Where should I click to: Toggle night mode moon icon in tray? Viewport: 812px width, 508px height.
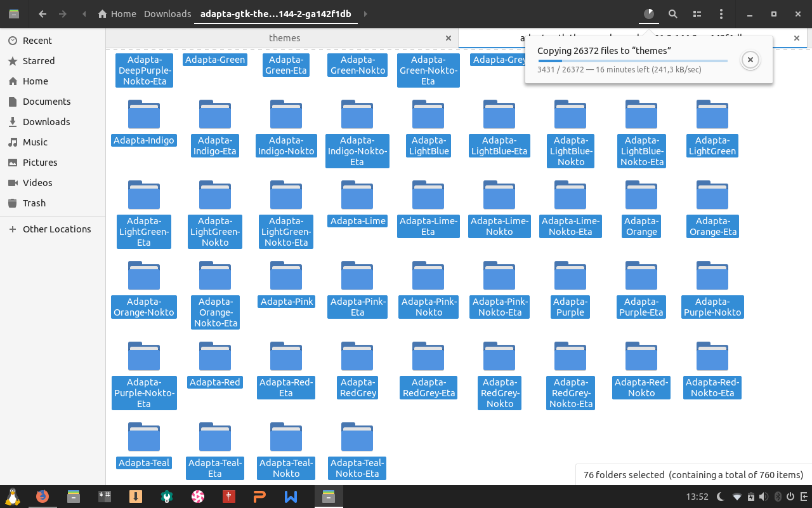coord(721,497)
